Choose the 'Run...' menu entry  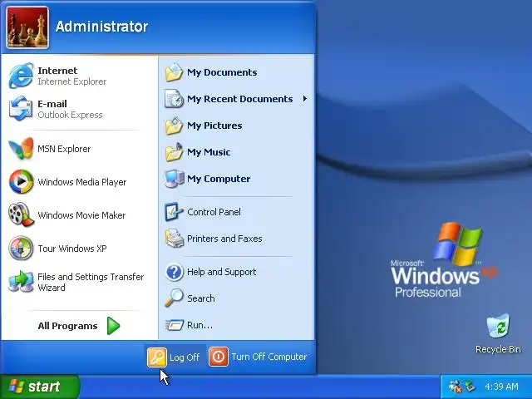[x=199, y=325]
